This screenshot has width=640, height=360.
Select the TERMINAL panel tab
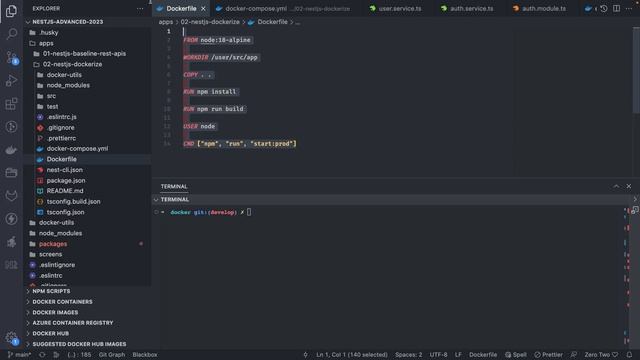(174, 187)
